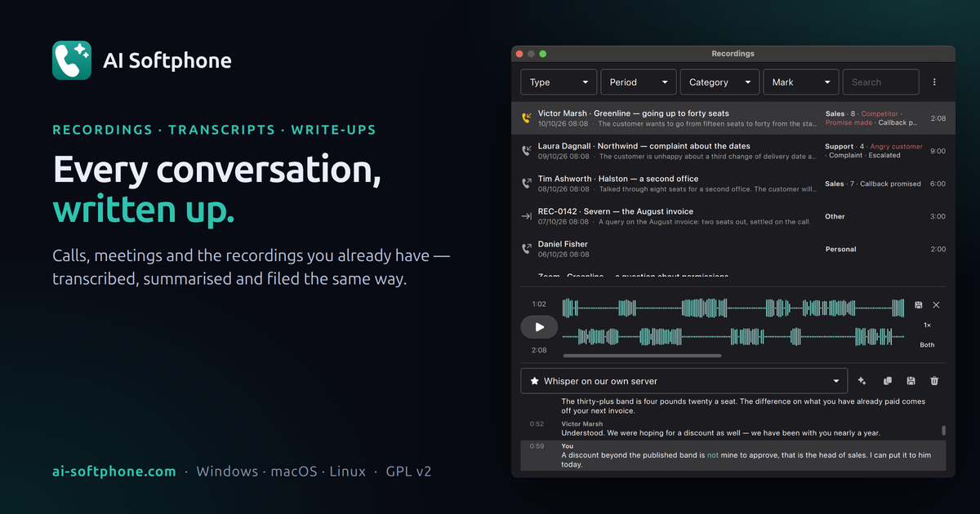Click the red Competitor tag

click(x=880, y=114)
